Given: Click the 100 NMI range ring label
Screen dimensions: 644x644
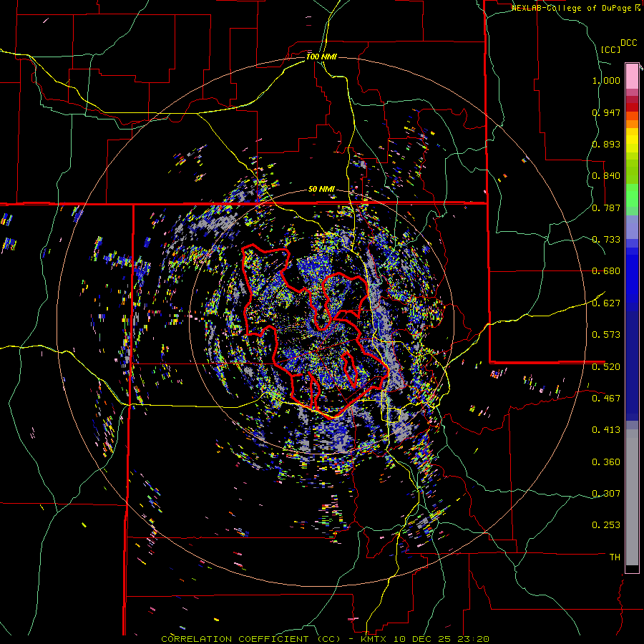Looking at the screenshot, I should coord(321,57).
